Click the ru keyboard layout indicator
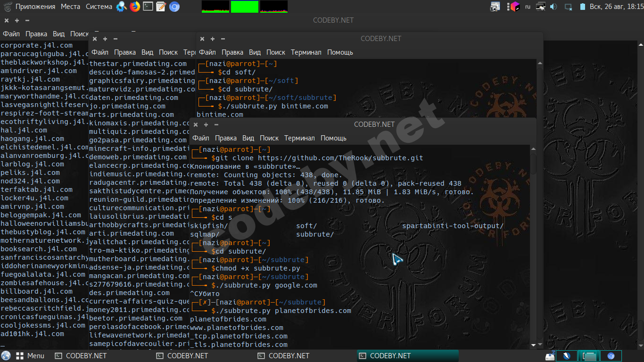The image size is (644, 362). [x=528, y=7]
